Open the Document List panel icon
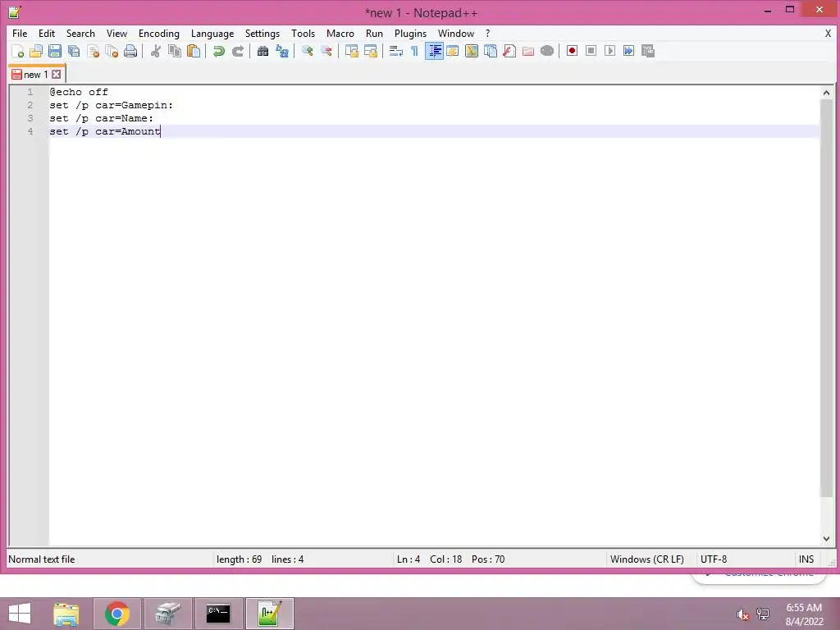This screenshot has height=630, width=840. [491, 51]
